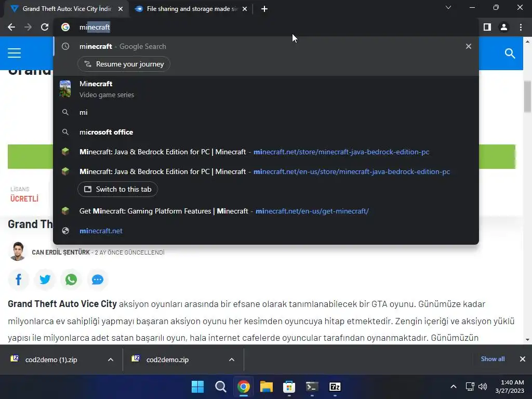Image resolution: width=532 pixels, height=399 pixels.
Task: Open File Explorer from taskbar
Action: pyautogui.click(x=267, y=387)
